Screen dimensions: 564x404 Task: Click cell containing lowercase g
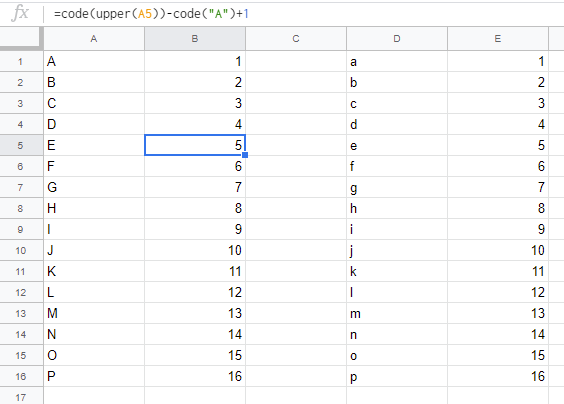[397, 187]
